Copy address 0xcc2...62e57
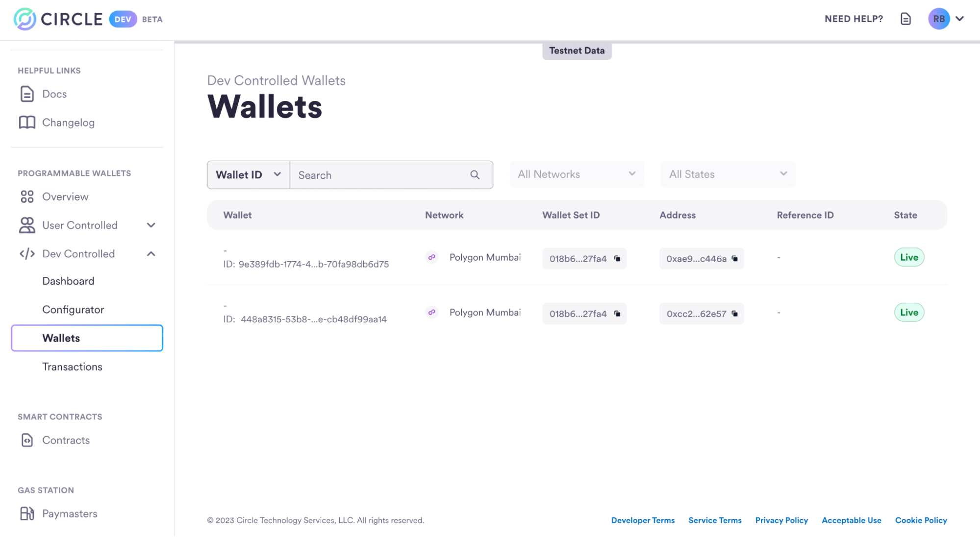The height and width of the screenshot is (537, 980). click(x=734, y=314)
